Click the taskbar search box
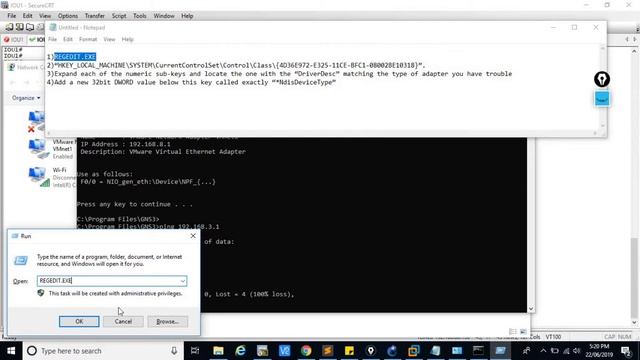 click(x=102, y=351)
